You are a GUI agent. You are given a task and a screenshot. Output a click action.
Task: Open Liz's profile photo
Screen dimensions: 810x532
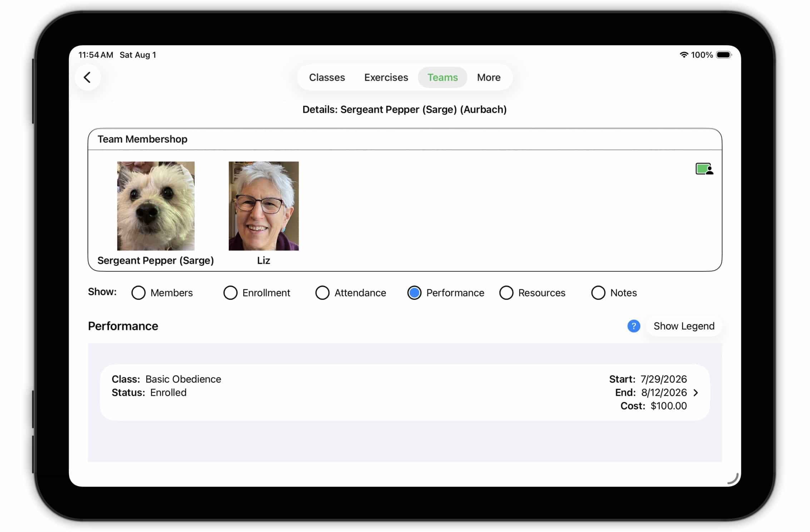tap(263, 206)
